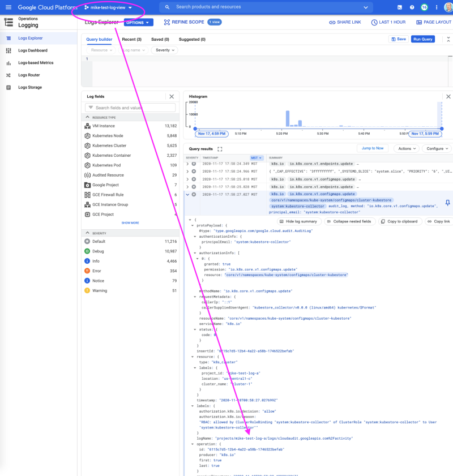Filter by Debug severity
Screen dimensions: 453x476
point(131,251)
